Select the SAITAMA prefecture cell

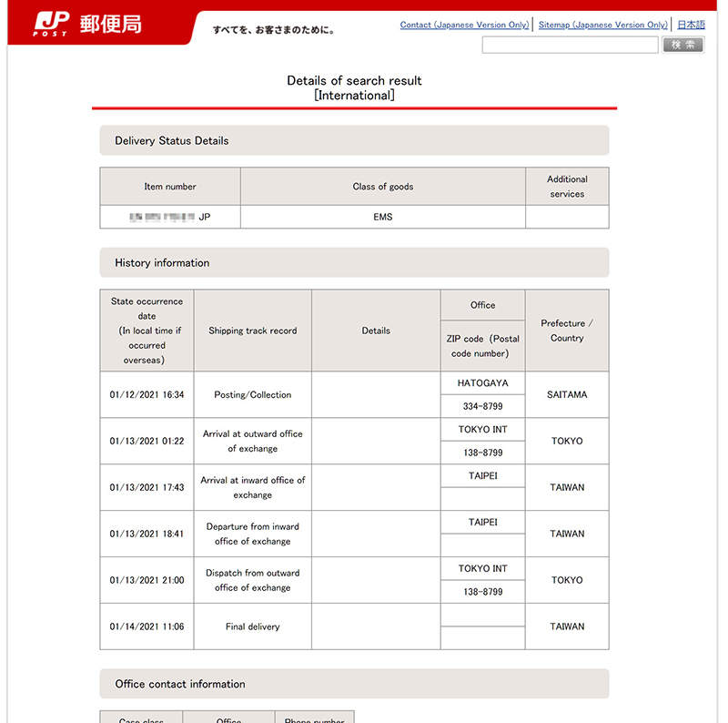[x=566, y=394]
